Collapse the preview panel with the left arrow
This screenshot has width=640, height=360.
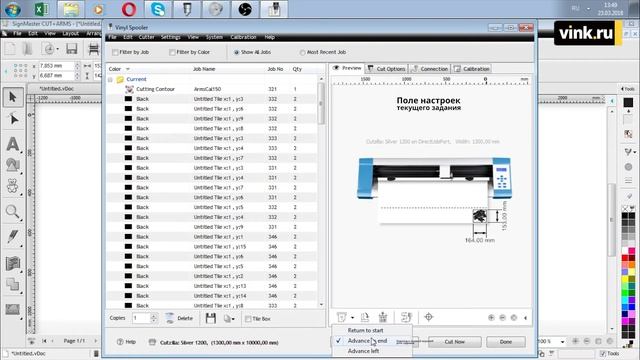pos(525,318)
